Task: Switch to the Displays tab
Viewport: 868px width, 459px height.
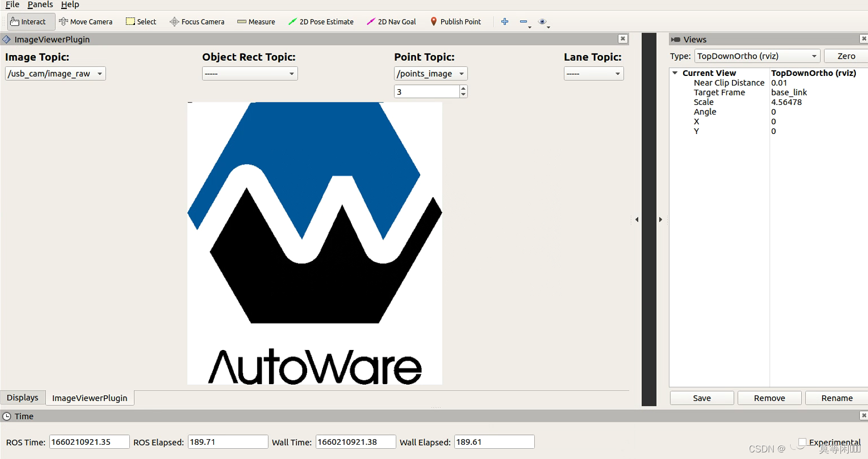Action: 22,397
